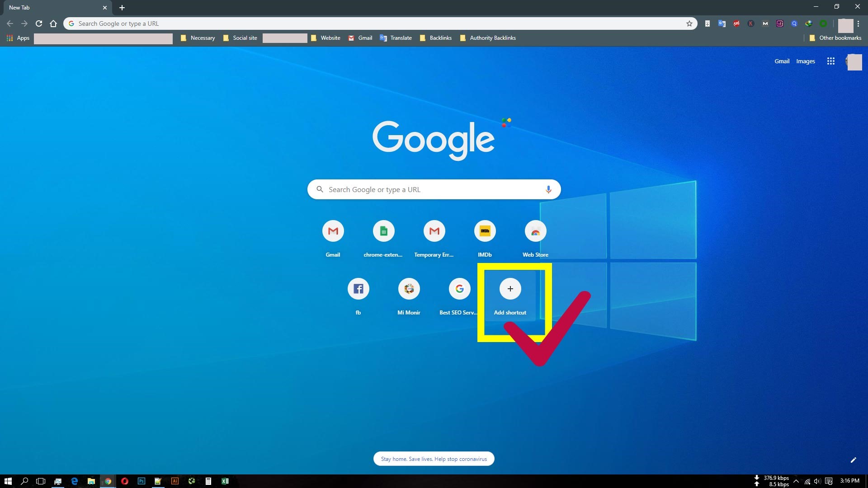Open a new tab with plus button
The image size is (868, 488).
(122, 8)
